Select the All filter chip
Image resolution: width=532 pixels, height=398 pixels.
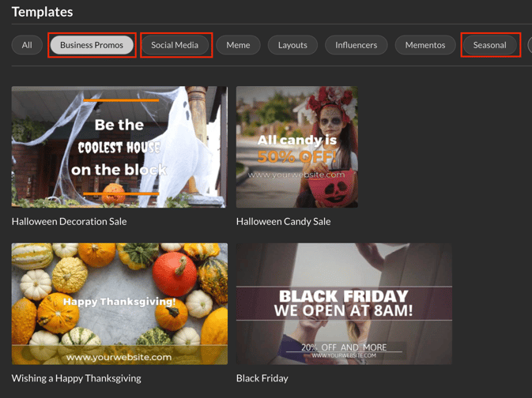27,45
